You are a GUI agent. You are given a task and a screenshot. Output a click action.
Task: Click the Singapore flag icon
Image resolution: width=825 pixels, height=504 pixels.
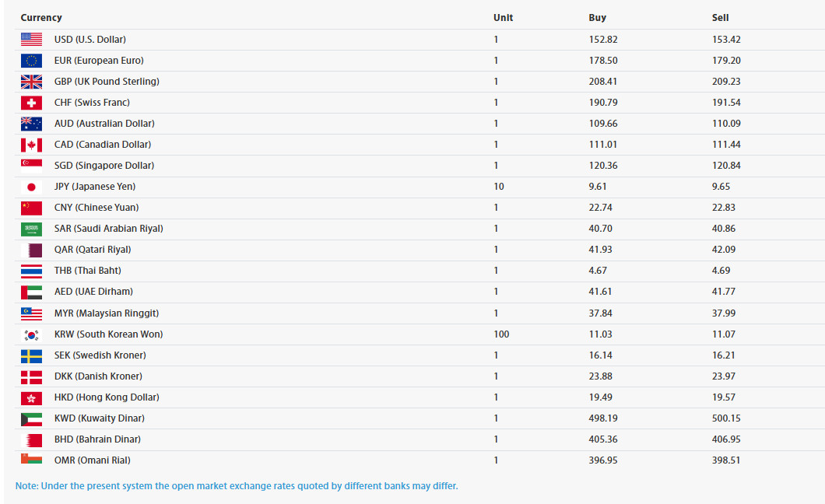tap(32, 166)
